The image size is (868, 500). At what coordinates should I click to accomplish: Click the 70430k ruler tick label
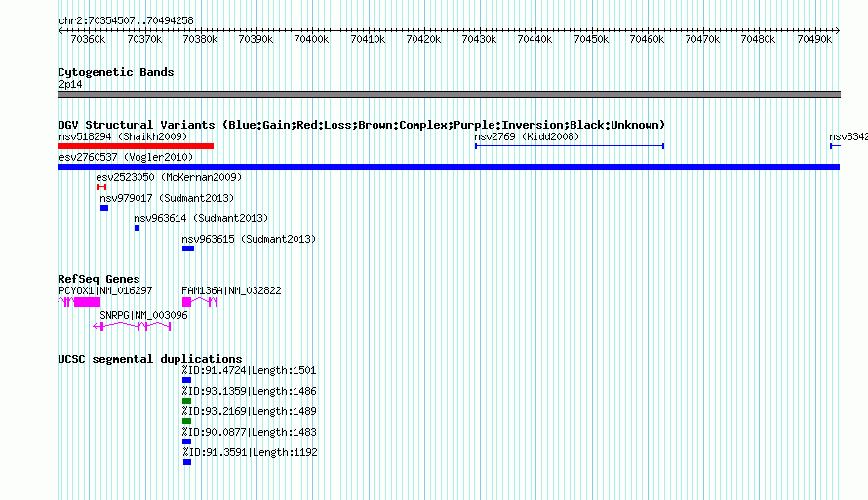[479, 39]
